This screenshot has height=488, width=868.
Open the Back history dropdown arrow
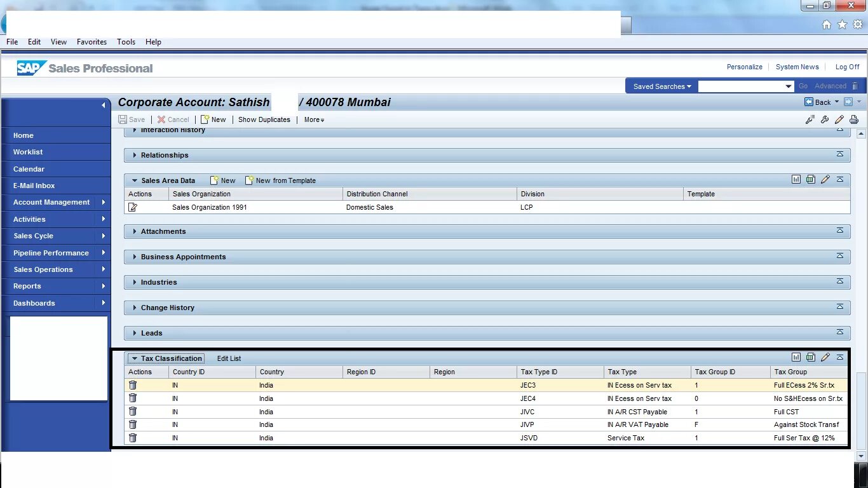(837, 102)
